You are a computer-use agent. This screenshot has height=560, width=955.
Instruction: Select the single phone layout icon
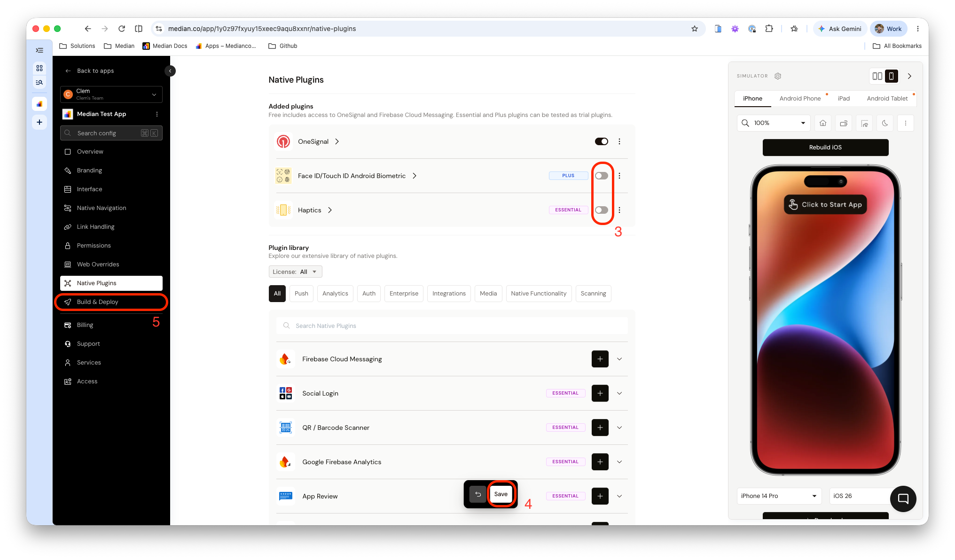[x=891, y=76]
